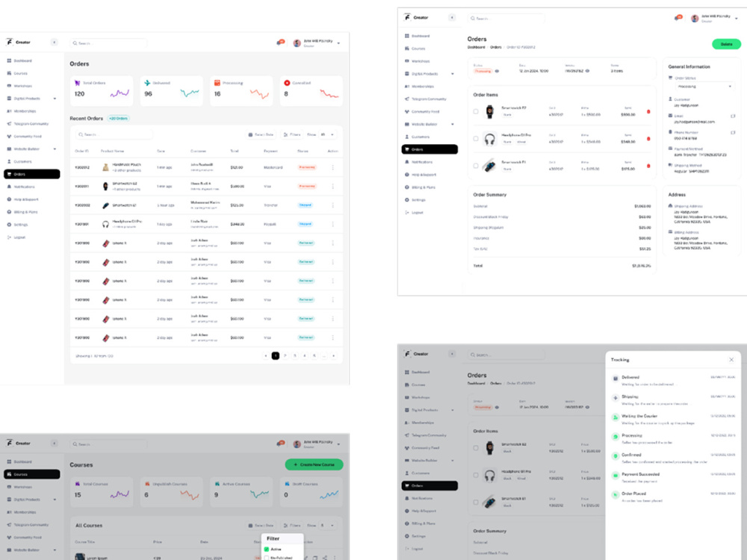
Task: Collapse the sidebar on the Orders list screen
Action: pos(55,43)
